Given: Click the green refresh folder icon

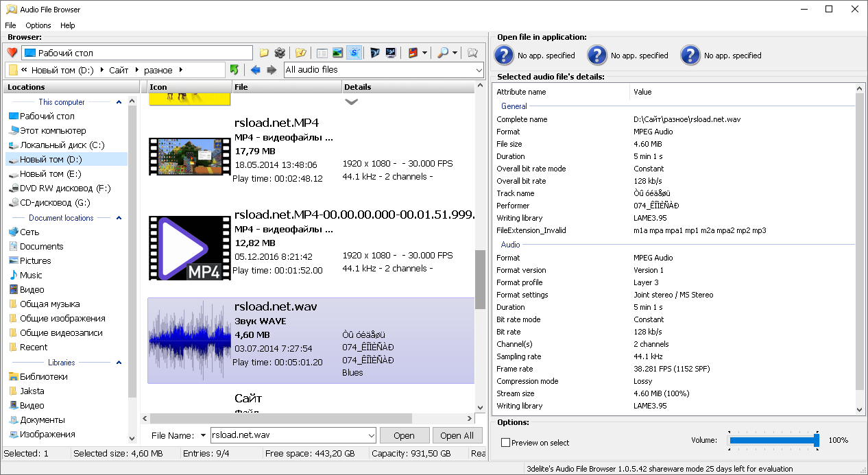Looking at the screenshot, I should [x=234, y=70].
